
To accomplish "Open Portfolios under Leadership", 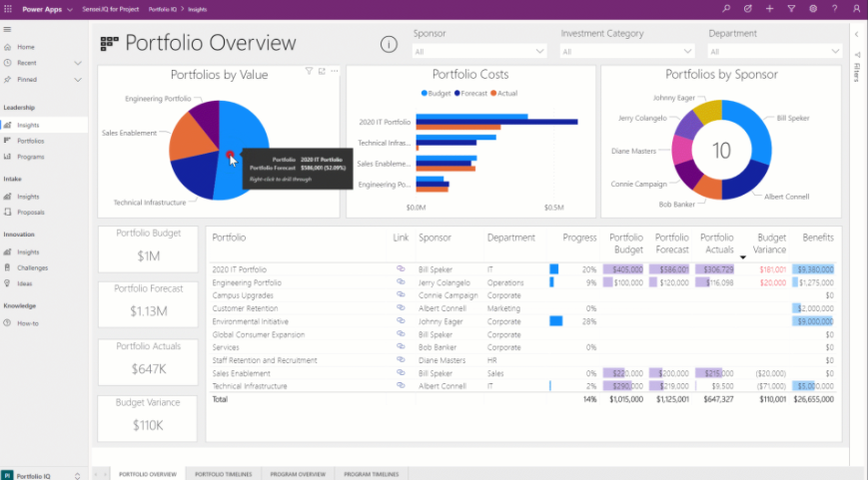I will point(30,141).
